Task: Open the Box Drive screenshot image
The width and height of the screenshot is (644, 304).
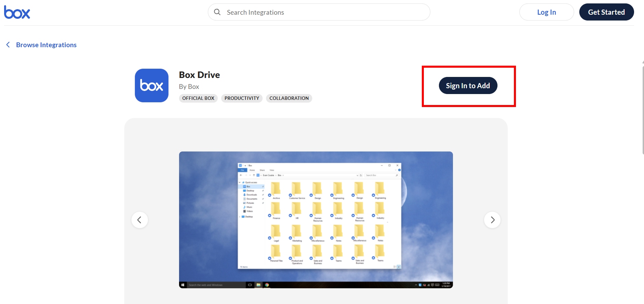Action: 316,220
